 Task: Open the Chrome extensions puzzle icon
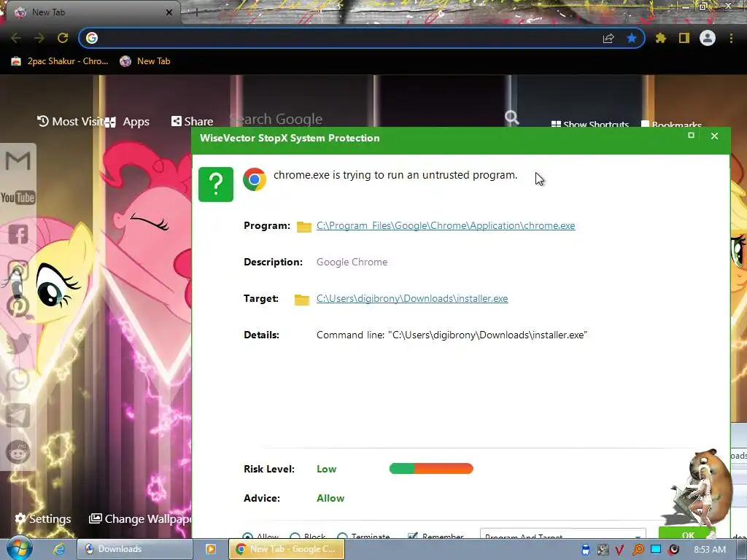coord(661,38)
